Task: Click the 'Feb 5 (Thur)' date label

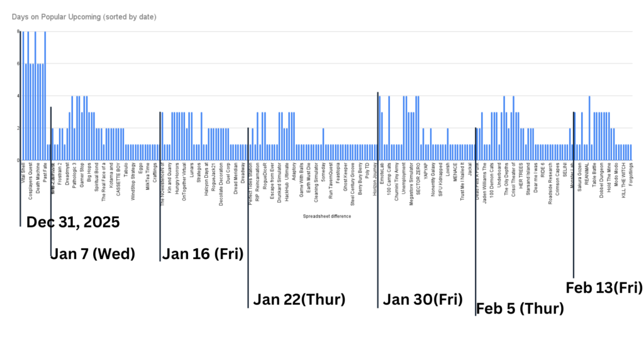Action: [x=519, y=308]
